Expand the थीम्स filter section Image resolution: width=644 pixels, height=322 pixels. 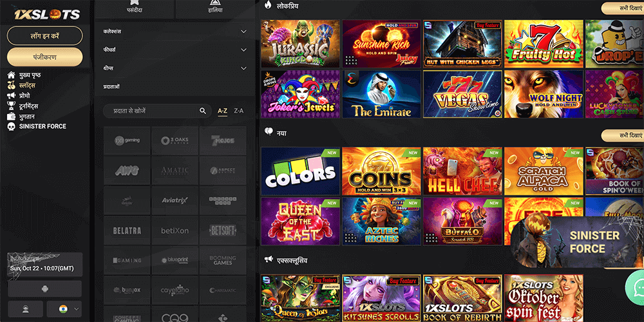tap(175, 68)
